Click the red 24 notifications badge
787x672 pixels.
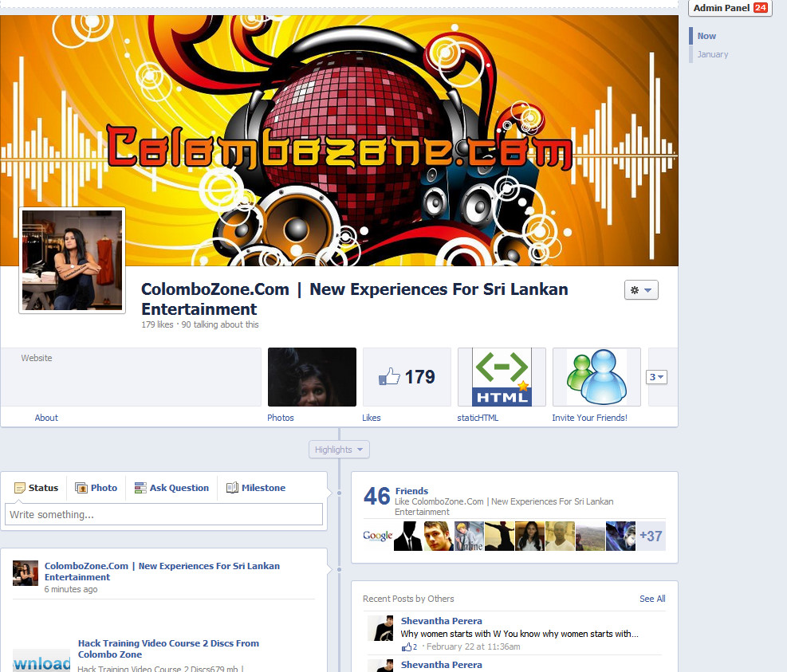click(x=761, y=8)
